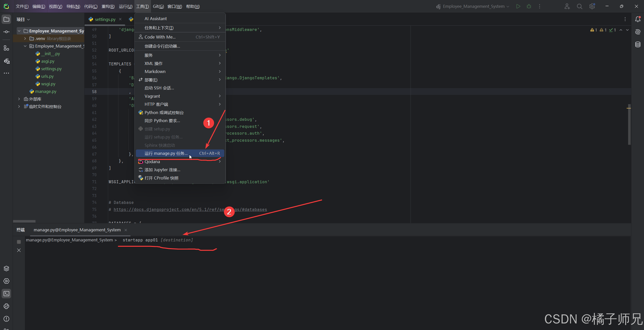Go to next highlighted error arrow
Image resolution: width=644 pixels, height=330 pixels.
click(x=627, y=30)
